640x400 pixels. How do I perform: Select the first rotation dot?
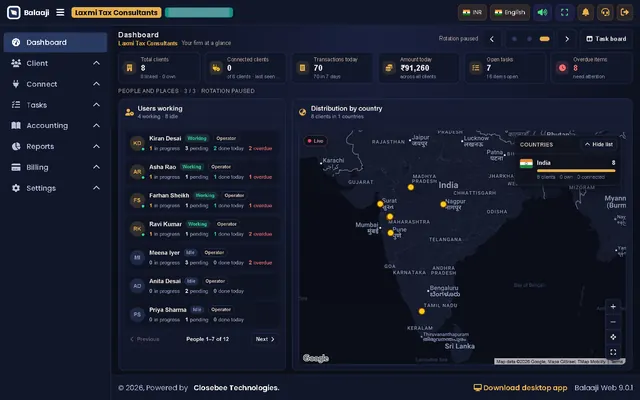pyautogui.click(x=514, y=39)
